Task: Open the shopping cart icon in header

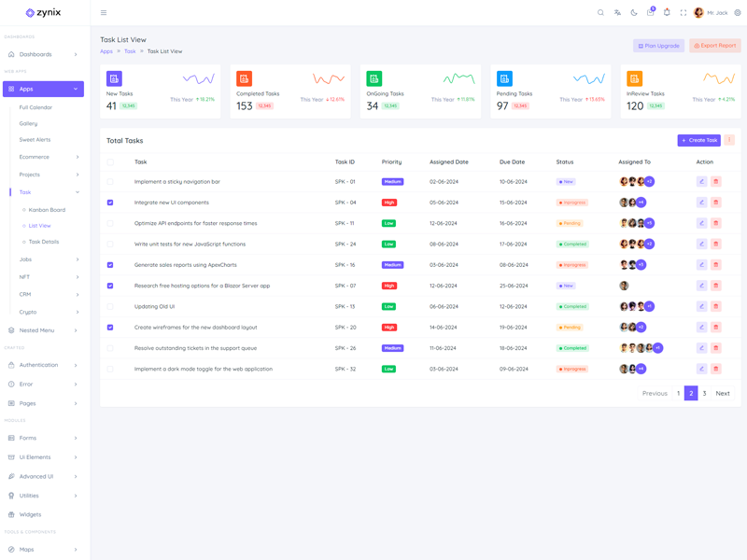Action: click(650, 13)
